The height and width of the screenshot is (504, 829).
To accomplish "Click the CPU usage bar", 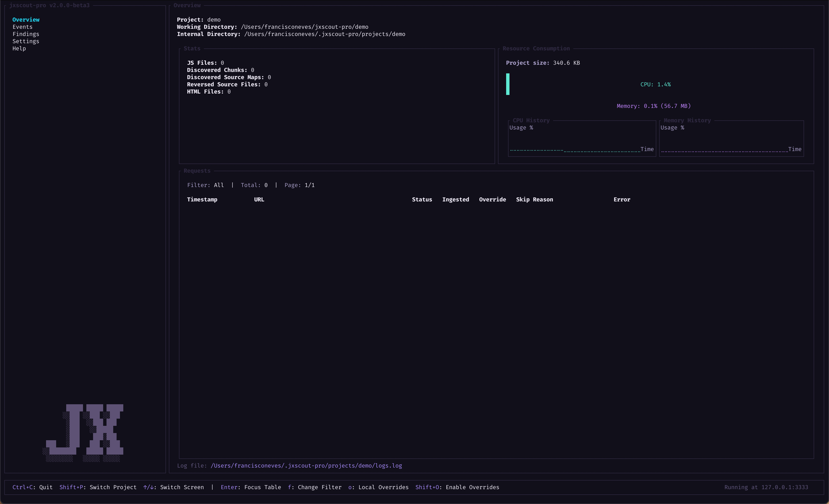I will (x=508, y=84).
